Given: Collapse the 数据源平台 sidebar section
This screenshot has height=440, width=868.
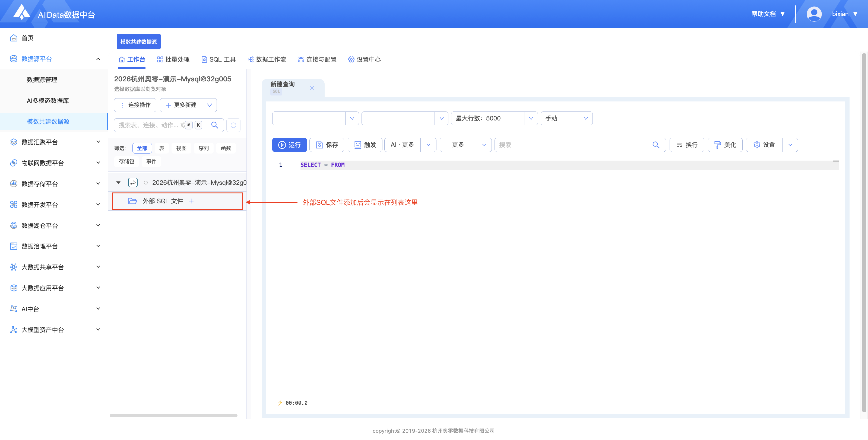Looking at the screenshot, I should (x=98, y=59).
